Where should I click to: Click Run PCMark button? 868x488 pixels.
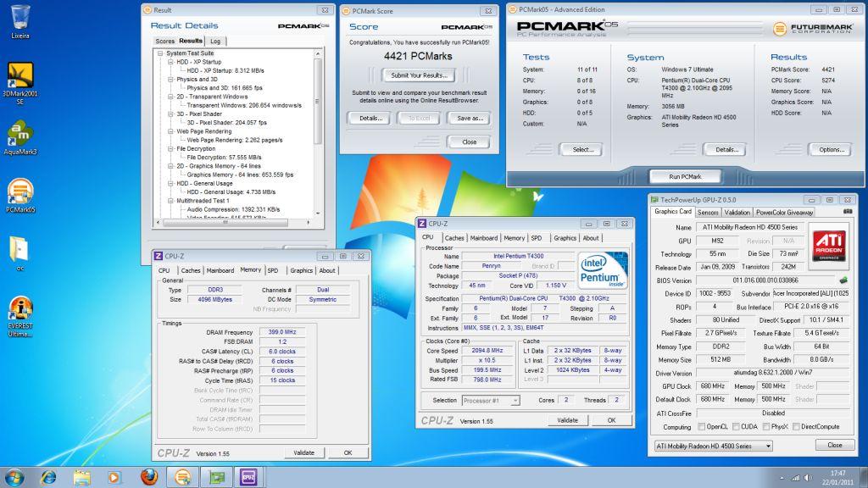tap(685, 176)
